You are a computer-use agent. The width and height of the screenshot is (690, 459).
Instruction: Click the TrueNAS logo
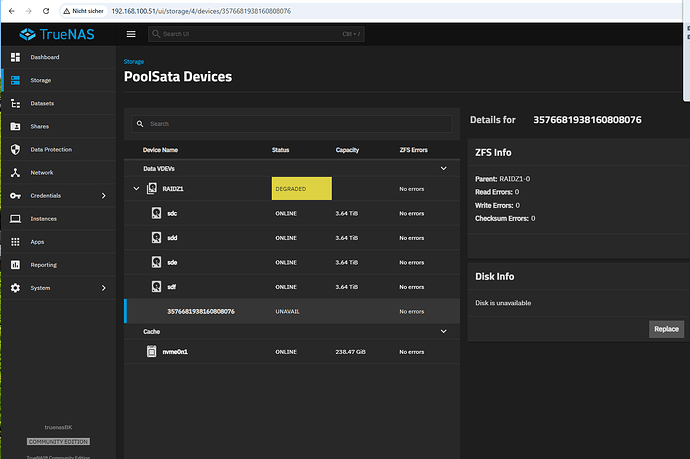[x=57, y=34]
